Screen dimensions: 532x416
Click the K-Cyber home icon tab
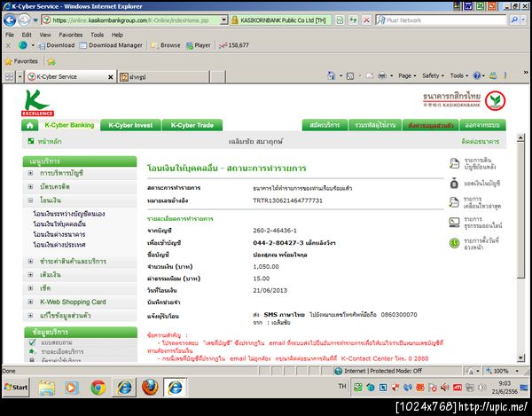pyautogui.click(x=30, y=125)
